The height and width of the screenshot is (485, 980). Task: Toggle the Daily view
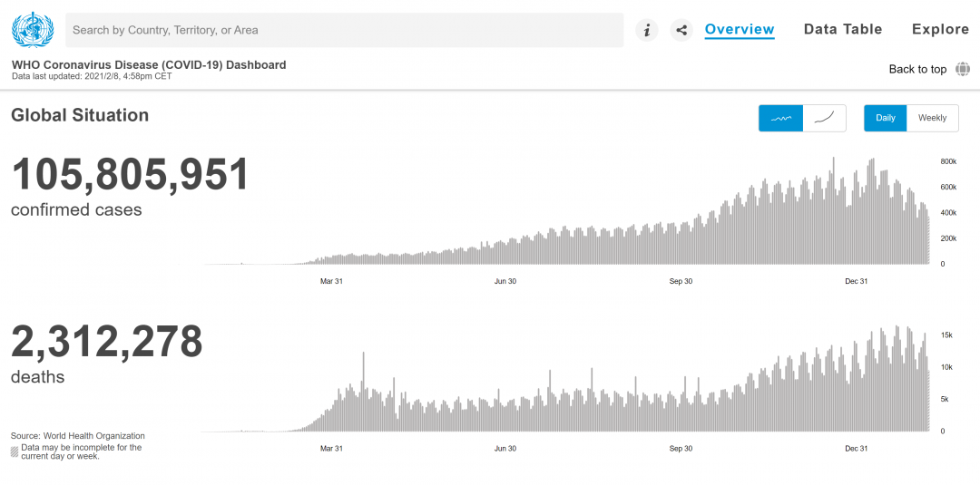(x=885, y=118)
